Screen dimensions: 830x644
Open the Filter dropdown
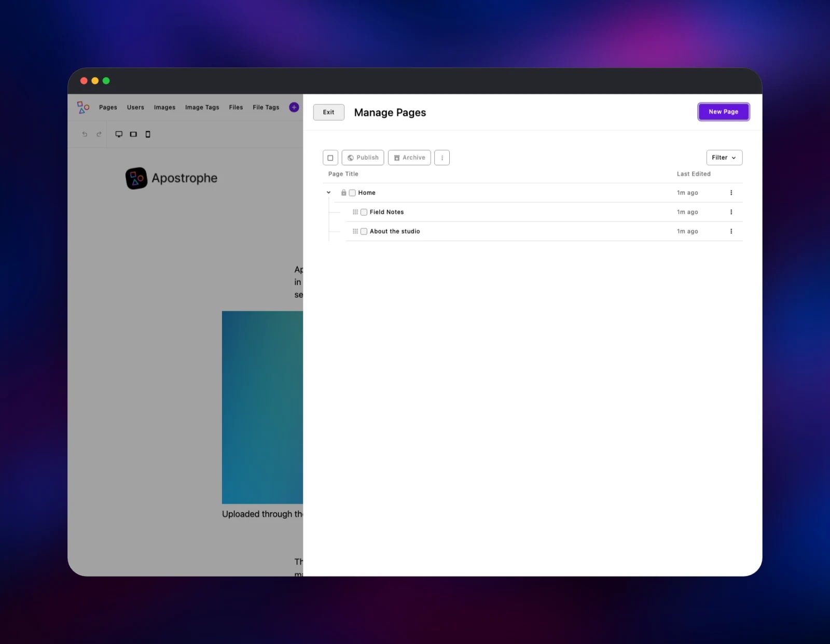724,158
